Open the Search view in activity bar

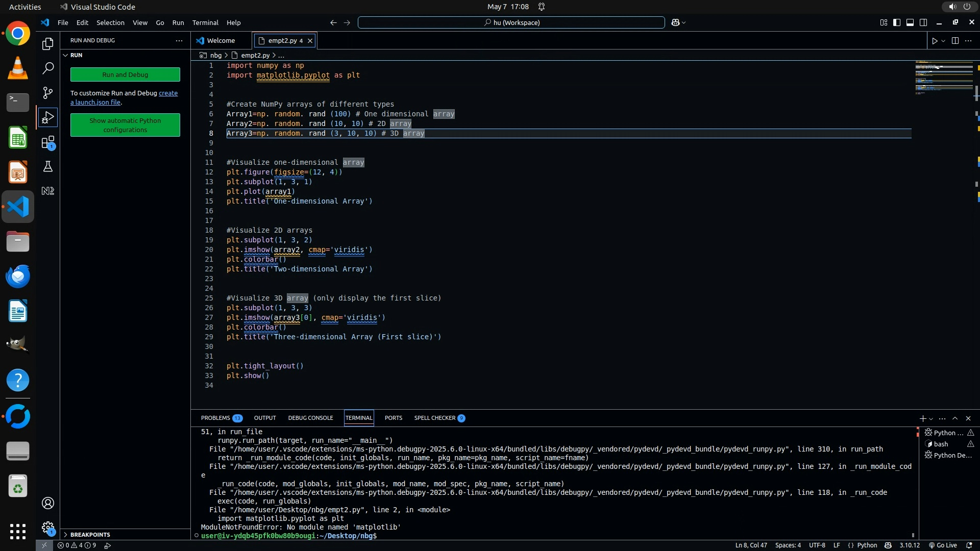click(x=47, y=68)
